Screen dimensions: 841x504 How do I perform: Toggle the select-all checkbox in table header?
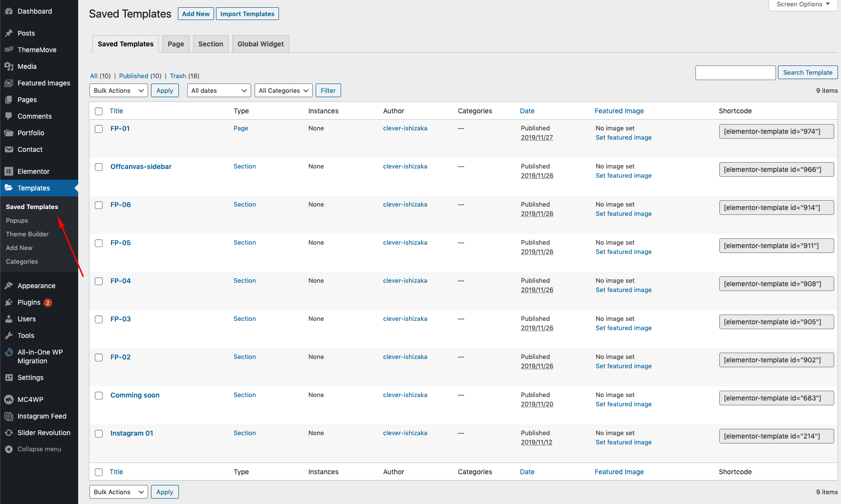click(99, 111)
